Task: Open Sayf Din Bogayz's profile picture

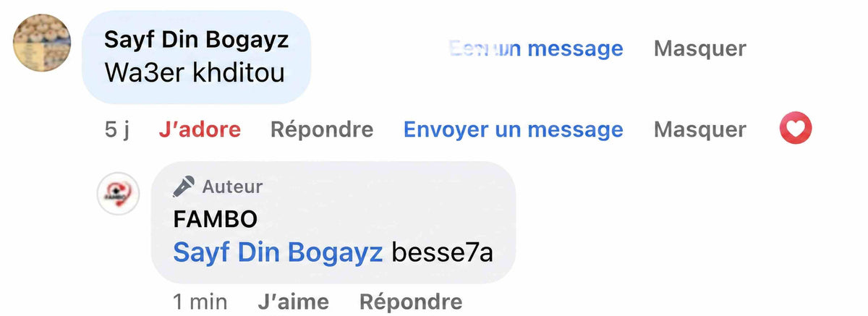Action: pos(42,43)
